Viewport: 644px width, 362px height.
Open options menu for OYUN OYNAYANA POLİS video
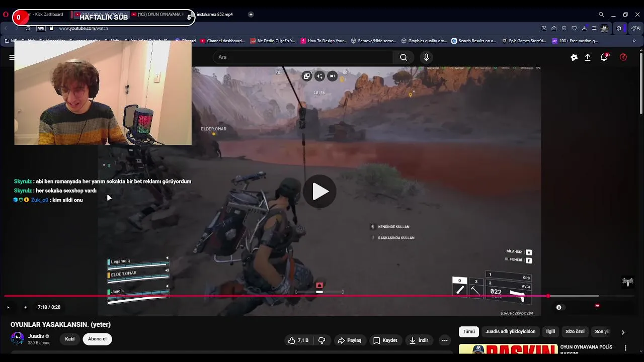[x=626, y=348]
